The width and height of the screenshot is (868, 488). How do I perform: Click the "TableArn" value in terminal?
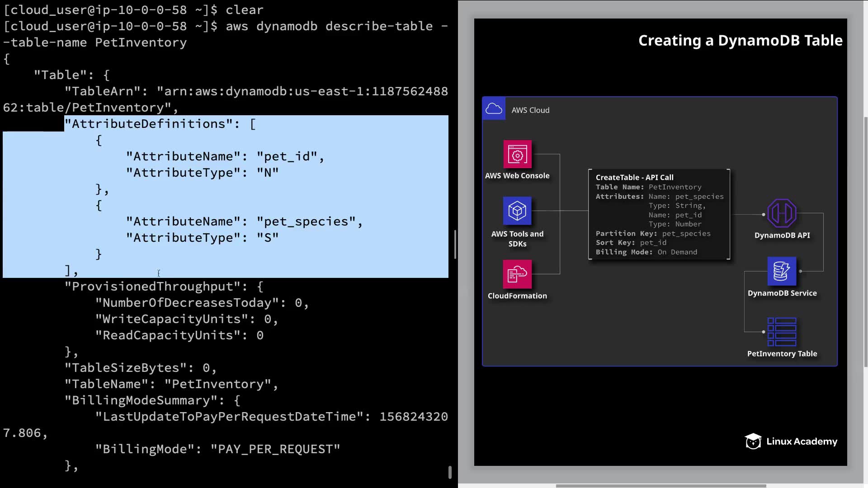(x=302, y=91)
